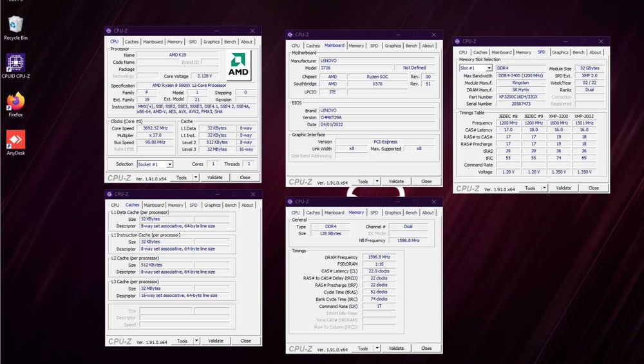The height and width of the screenshot is (364, 644).
Task: Click the part number KF3200C16D4/32GX
Action: coord(520,97)
